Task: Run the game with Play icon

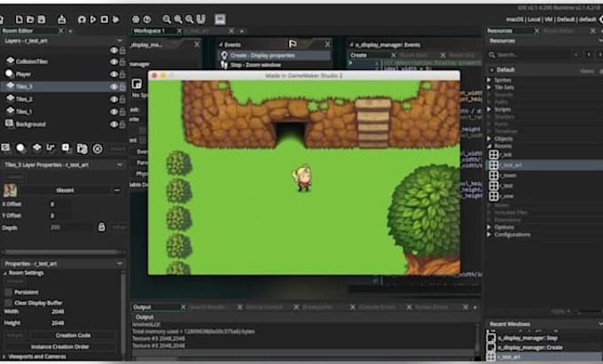Action: coord(93,19)
